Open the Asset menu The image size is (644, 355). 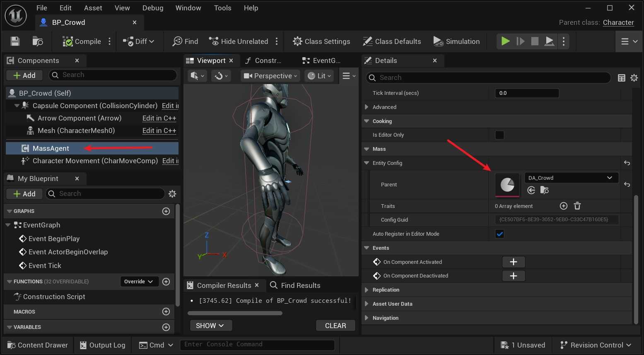pos(93,8)
